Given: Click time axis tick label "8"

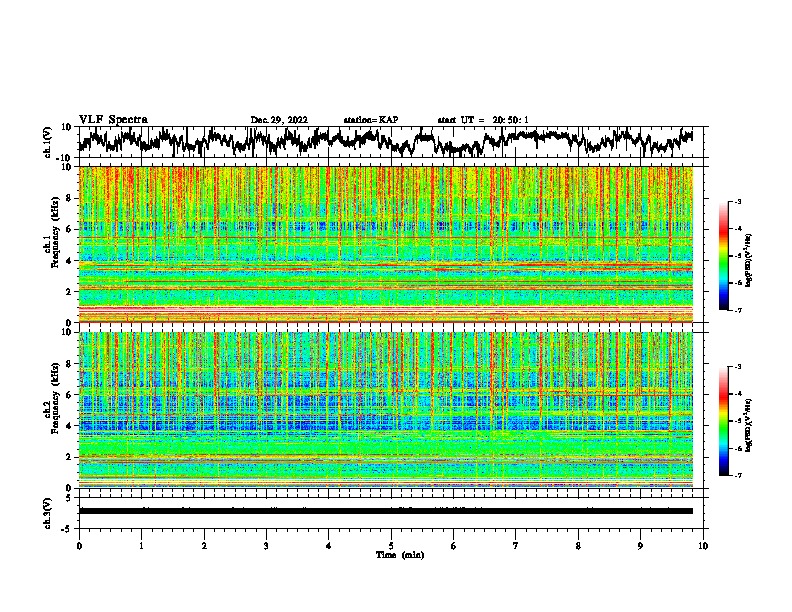Looking at the screenshot, I should pyautogui.click(x=578, y=546).
